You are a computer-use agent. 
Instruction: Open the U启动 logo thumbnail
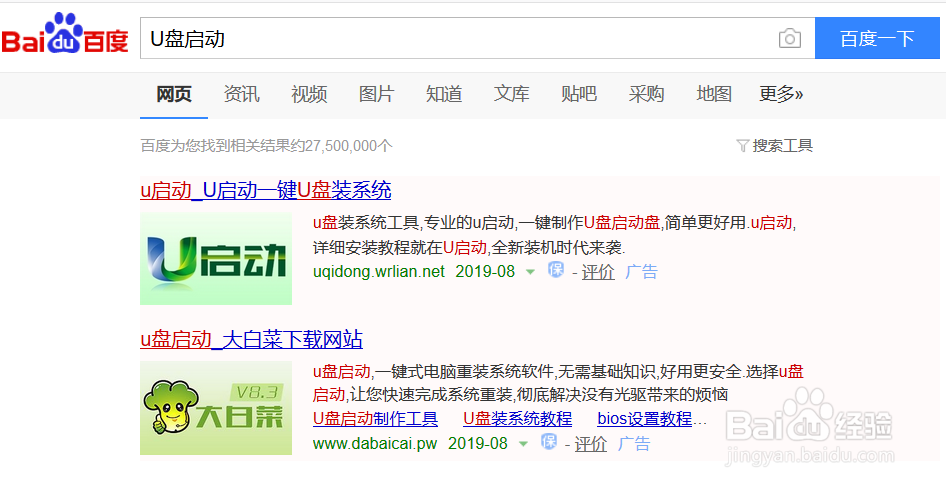pos(216,258)
